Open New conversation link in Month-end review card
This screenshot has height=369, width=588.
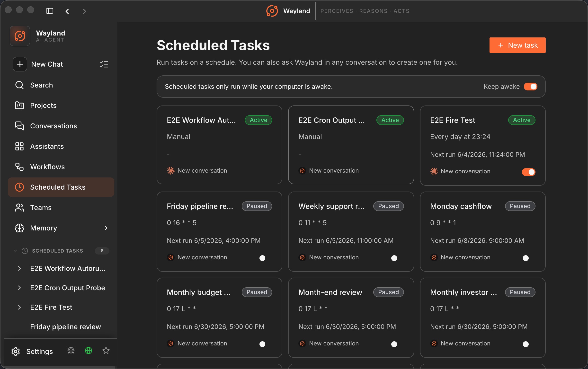(334, 343)
